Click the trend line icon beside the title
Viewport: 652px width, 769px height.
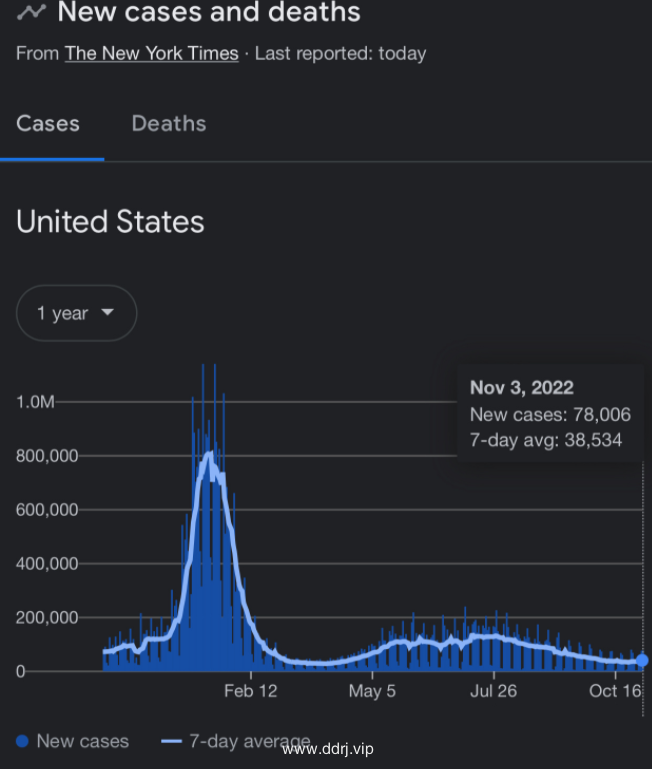[x=32, y=12]
